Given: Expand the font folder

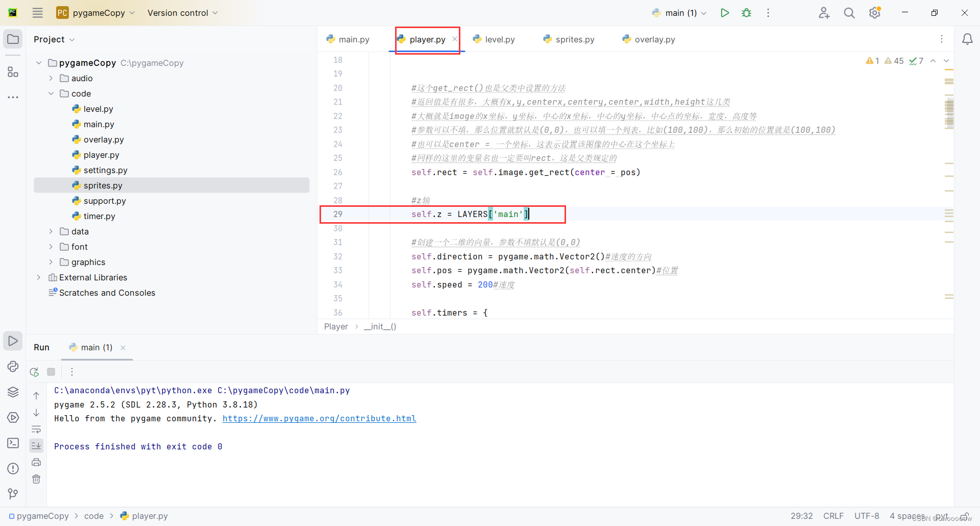Looking at the screenshot, I should point(51,247).
